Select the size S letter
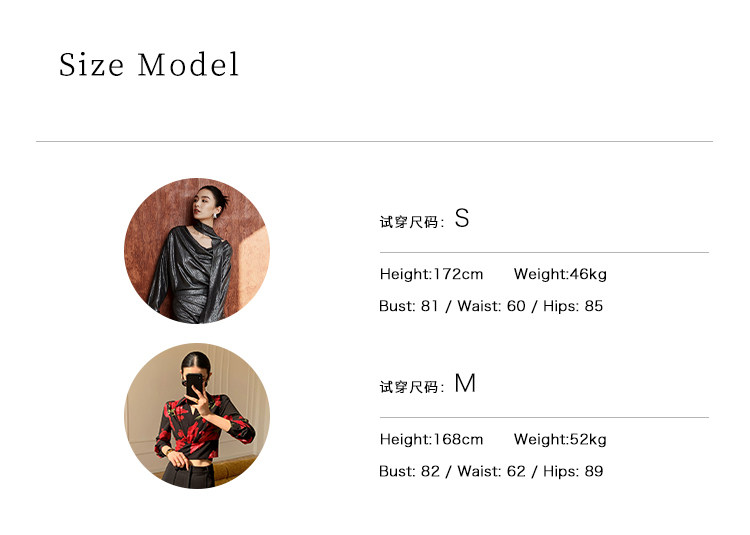Screen dimensions: 750x535 (461, 219)
